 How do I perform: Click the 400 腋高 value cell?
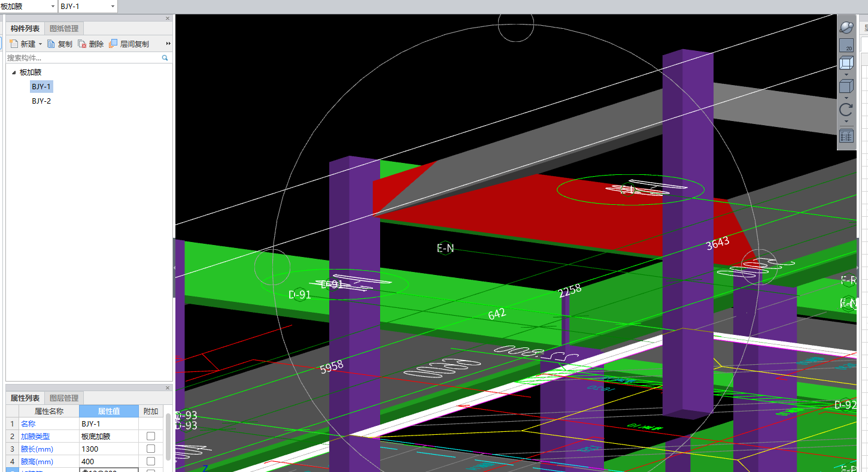[109, 461]
